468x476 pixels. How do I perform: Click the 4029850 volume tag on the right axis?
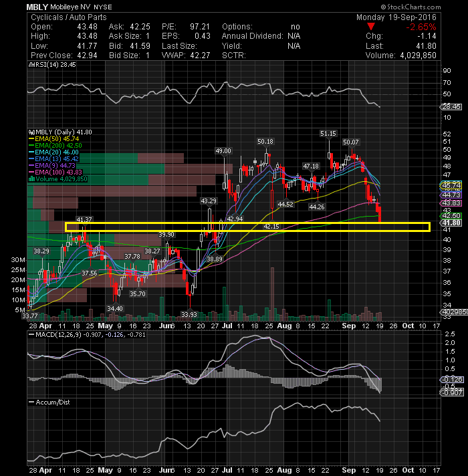(x=454, y=312)
